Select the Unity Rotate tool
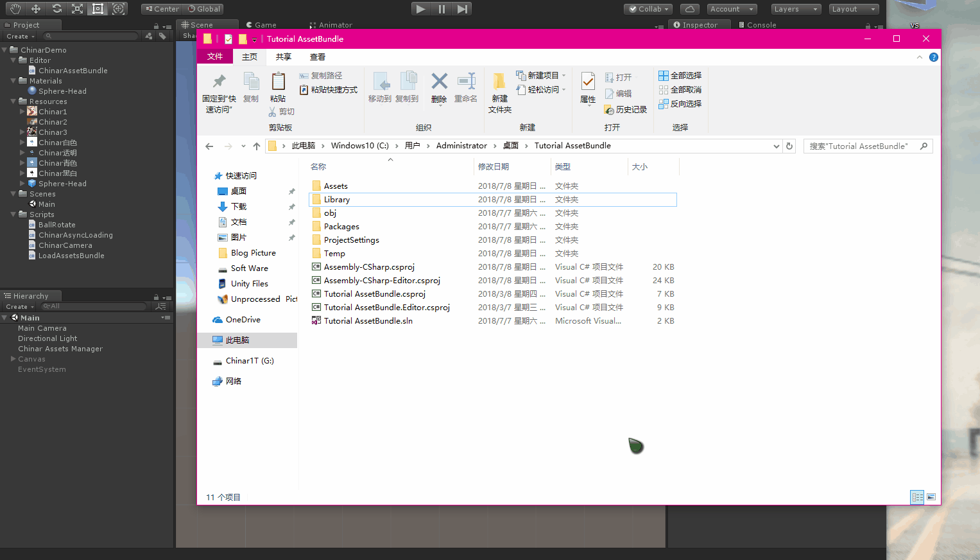Screen dimensions: 980x560 coord(56,9)
